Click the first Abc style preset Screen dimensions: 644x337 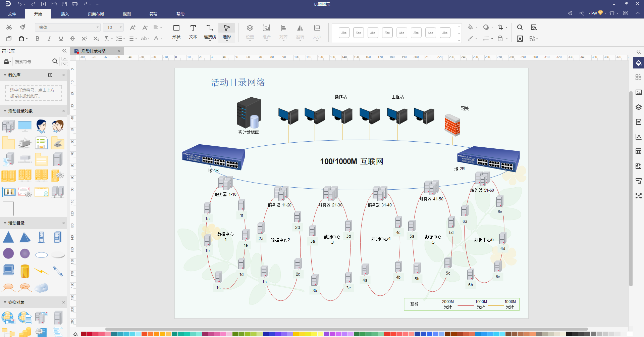[344, 33]
